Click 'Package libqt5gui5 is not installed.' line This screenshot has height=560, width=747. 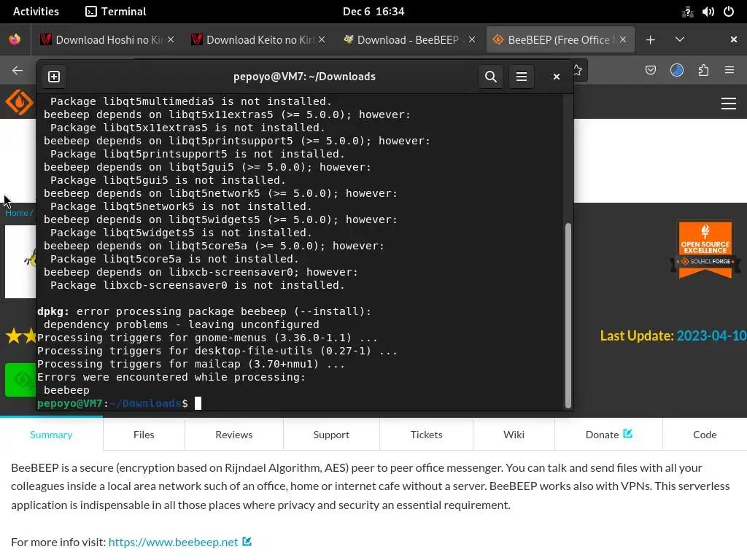(x=168, y=181)
